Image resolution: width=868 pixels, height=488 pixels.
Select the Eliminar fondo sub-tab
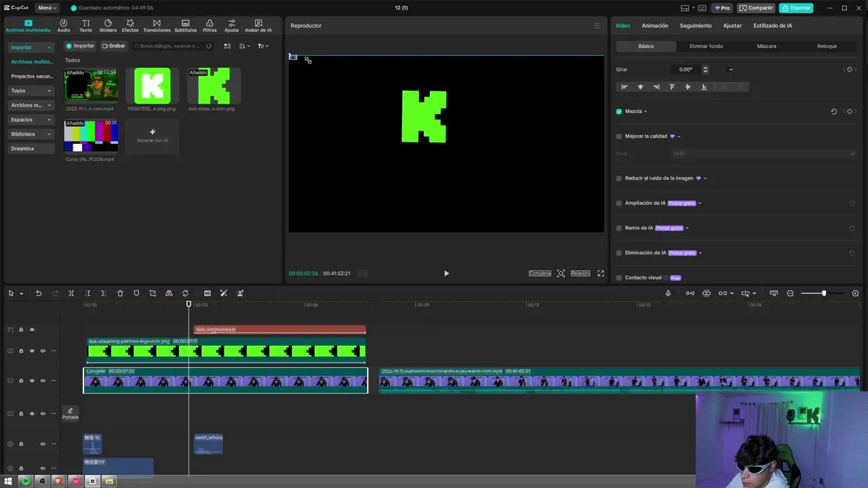(706, 46)
